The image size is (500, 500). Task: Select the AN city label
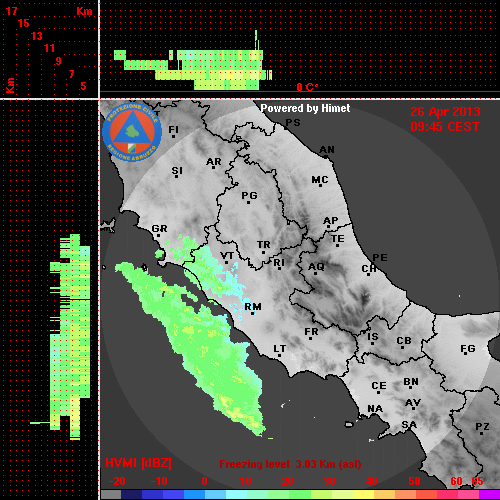(x=327, y=150)
